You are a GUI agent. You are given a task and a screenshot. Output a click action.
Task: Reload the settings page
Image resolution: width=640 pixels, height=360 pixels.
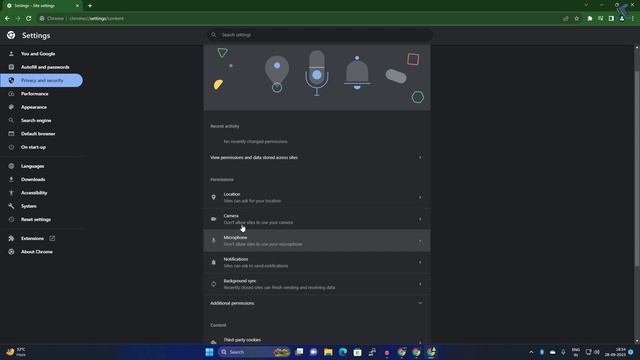coord(29,18)
